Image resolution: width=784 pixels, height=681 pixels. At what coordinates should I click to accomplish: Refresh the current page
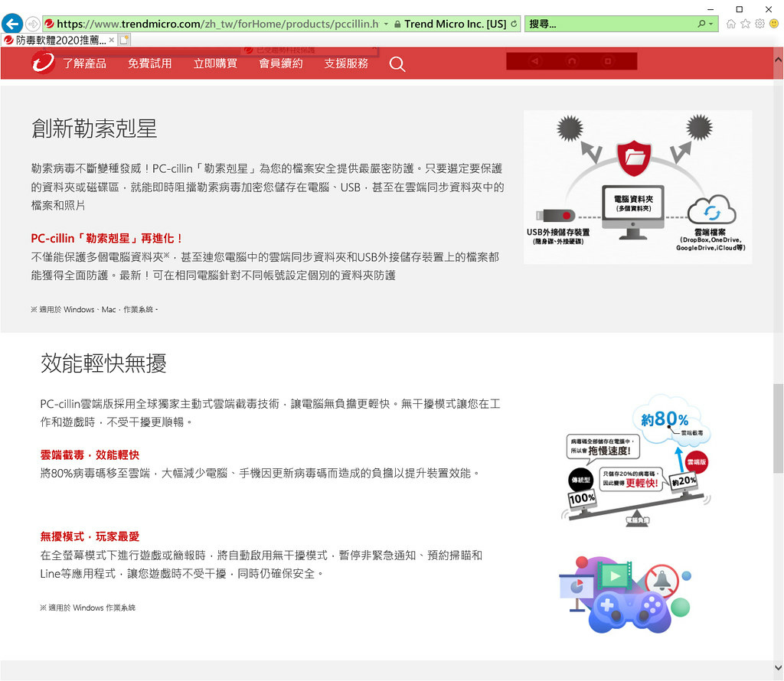pyautogui.click(x=514, y=24)
